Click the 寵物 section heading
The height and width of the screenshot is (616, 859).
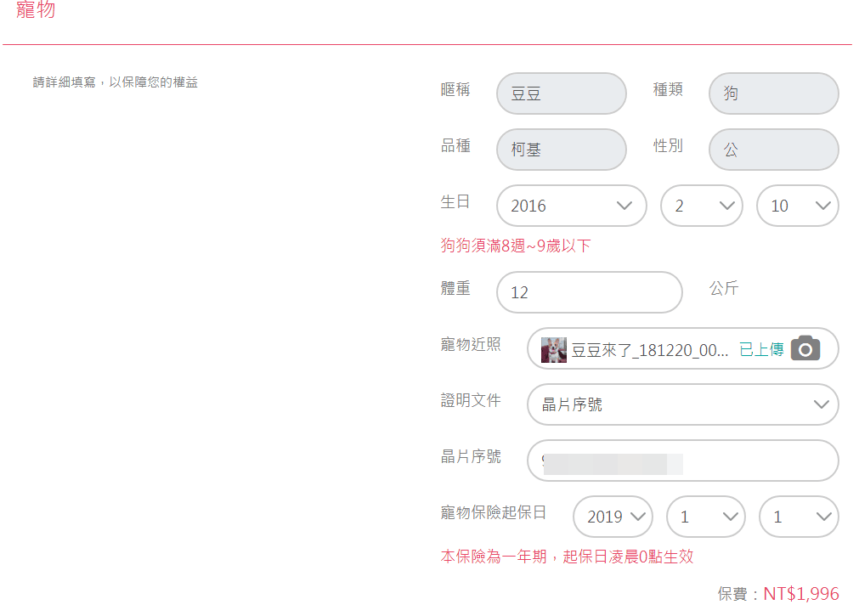click(x=36, y=11)
